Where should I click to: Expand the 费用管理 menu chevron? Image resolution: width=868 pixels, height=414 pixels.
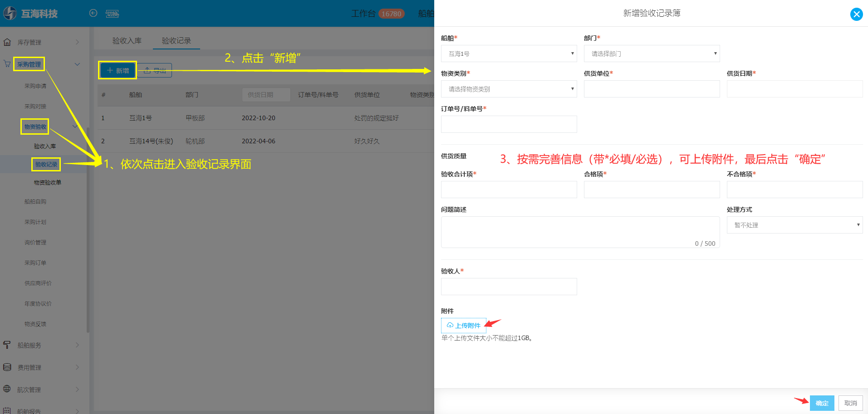click(x=77, y=367)
